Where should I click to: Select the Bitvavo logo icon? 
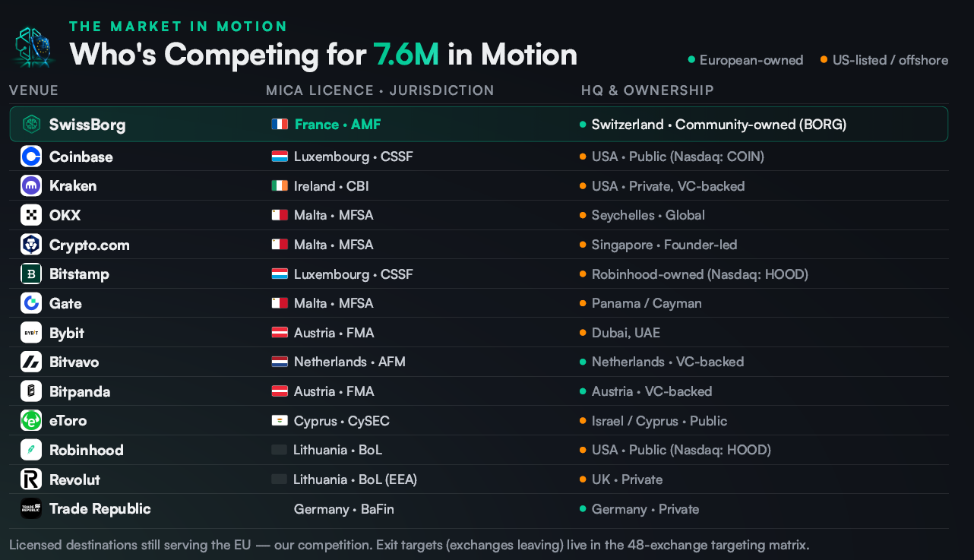pyautogui.click(x=31, y=362)
